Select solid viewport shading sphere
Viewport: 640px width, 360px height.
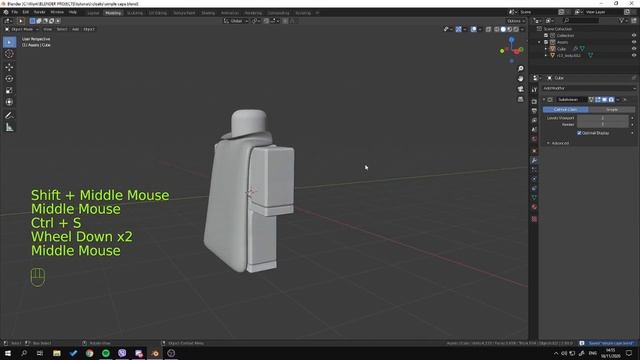click(x=503, y=29)
